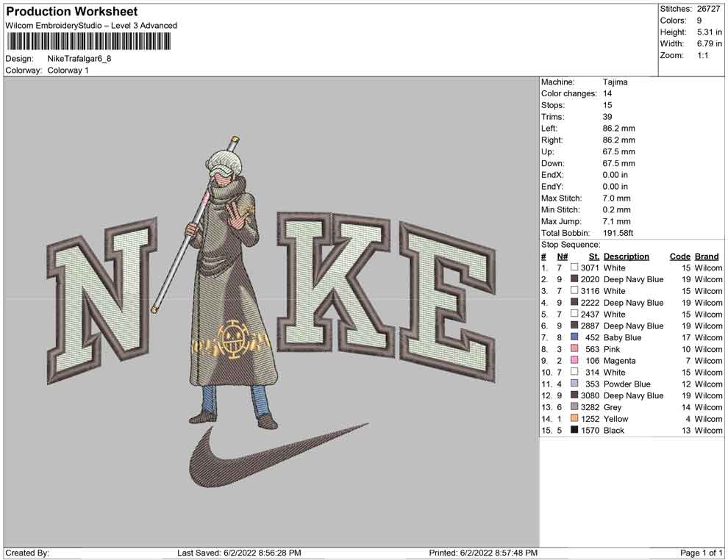This screenshot has width=728, height=560.
Task: Click the 'Last Saved' timestamp in footer
Action: click(239, 553)
